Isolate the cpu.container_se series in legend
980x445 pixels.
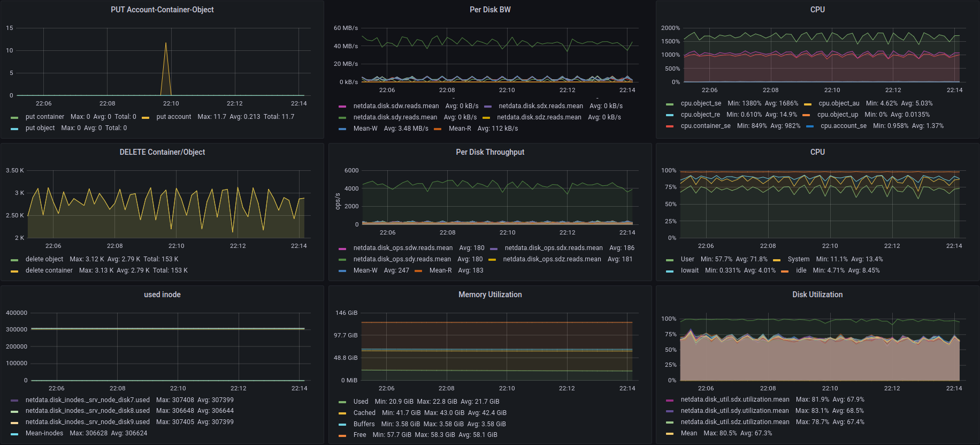[x=705, y=126]
